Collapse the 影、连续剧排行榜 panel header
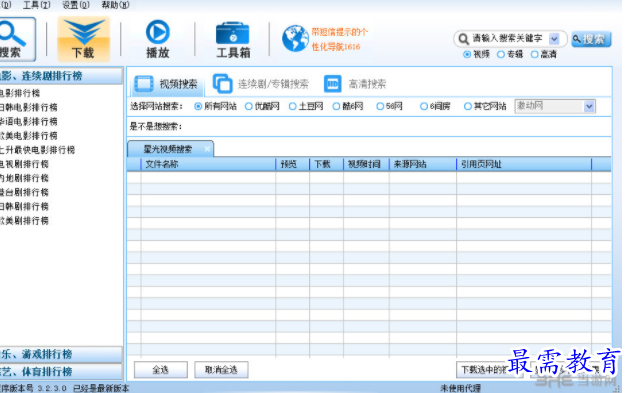This screenshot has width=629, height=393. [x=61, y=76]
